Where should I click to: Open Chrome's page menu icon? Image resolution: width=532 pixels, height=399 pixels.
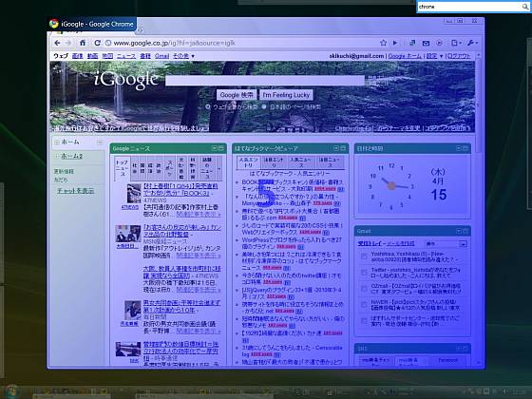point(456,43)
